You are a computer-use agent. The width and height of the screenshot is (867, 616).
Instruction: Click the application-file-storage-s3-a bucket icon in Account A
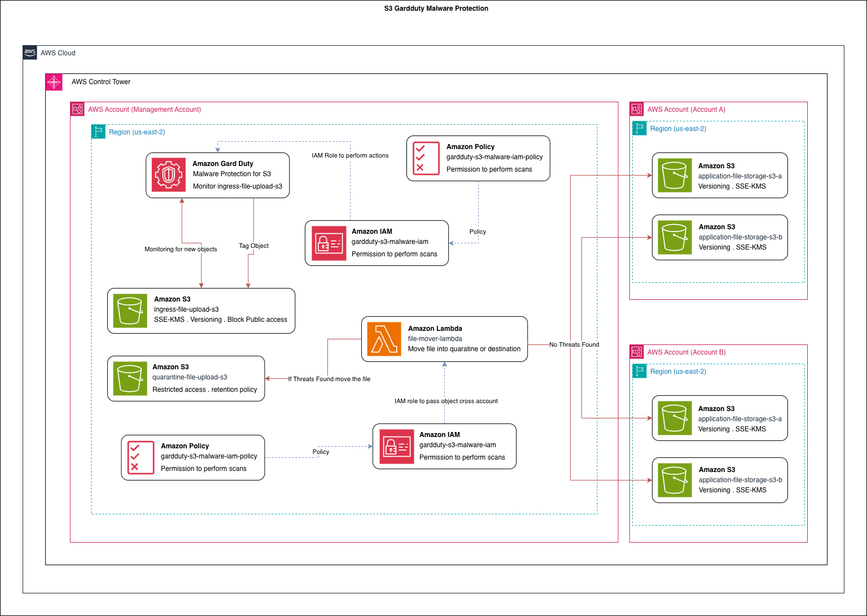point(674,176)
